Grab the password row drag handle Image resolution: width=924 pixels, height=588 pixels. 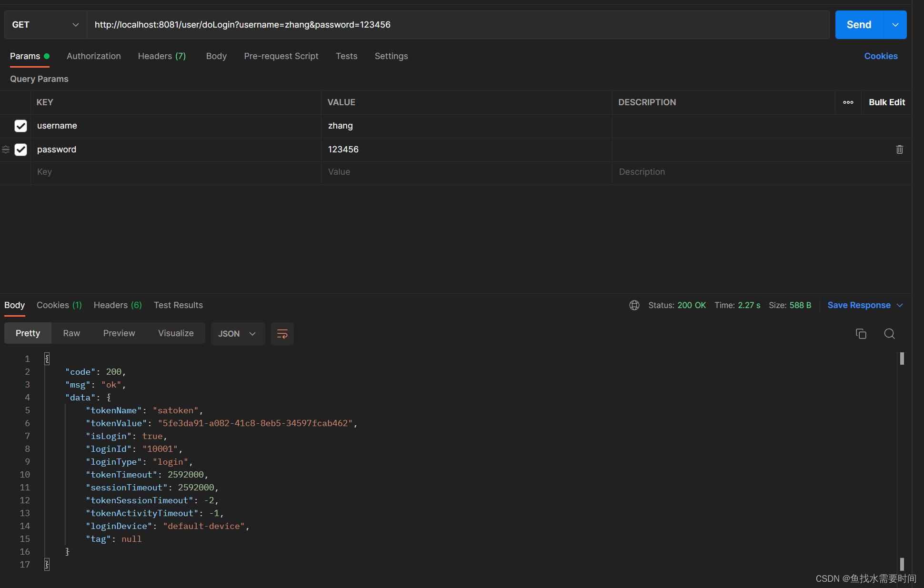6,149
